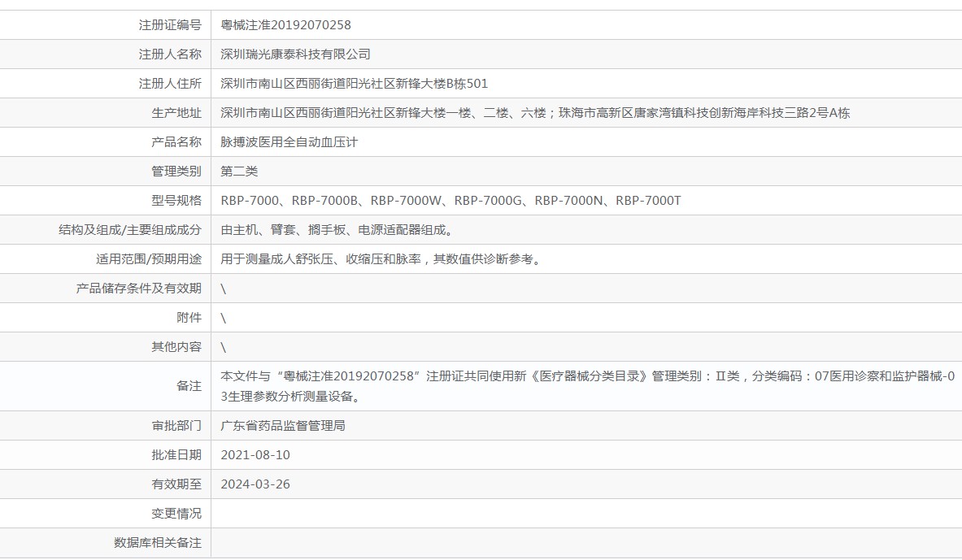Click address ending 新锋大楼B栋501
The width and height of the screenshot is (962, 560).
(354, 84)
